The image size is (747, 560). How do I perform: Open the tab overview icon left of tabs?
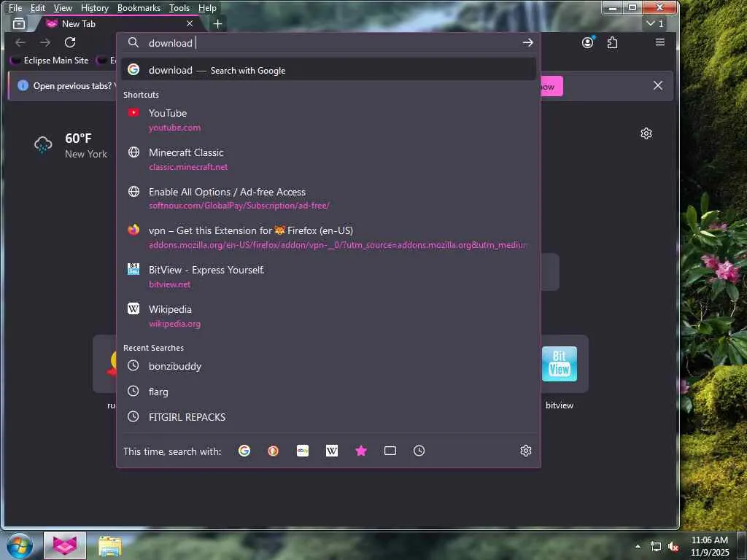pyautogui.click(x=19, y=23)
